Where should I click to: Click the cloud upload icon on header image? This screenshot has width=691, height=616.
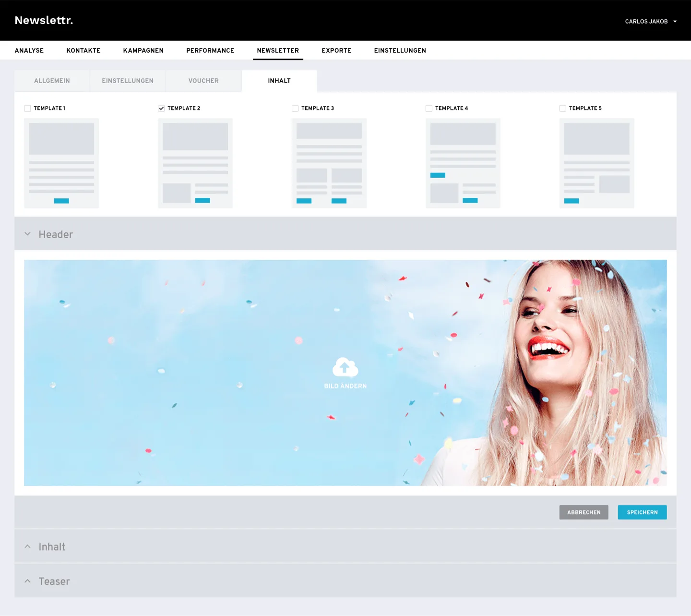click(x=345, y=367)
